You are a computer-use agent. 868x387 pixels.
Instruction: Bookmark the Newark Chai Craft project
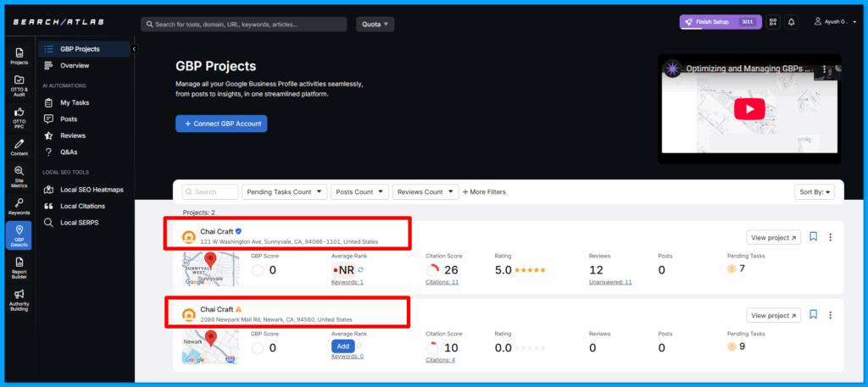(813, 314)
